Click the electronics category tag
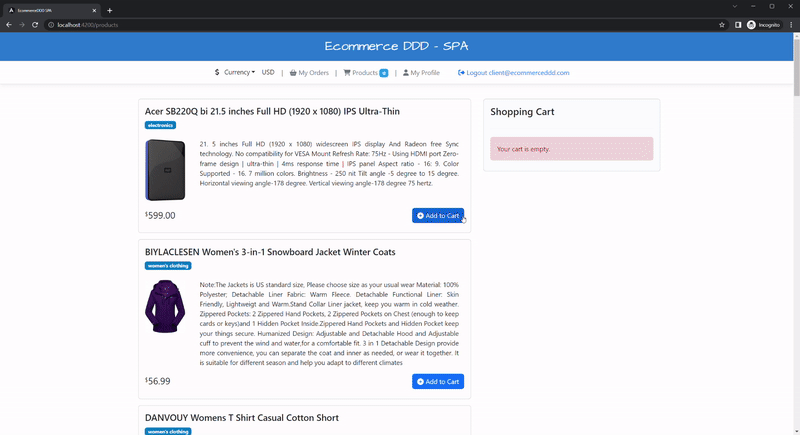The height and width of the screenshot is (435, 800). coord(160,125)
